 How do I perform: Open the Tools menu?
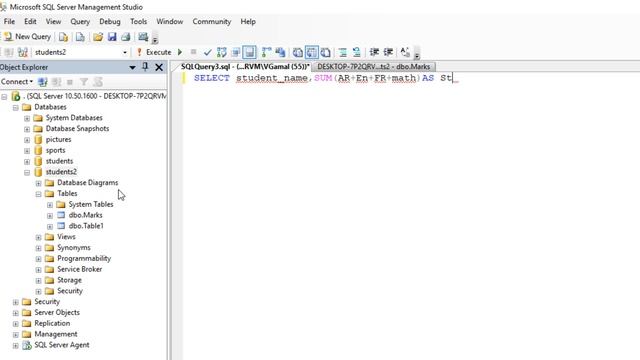point(138,22)
